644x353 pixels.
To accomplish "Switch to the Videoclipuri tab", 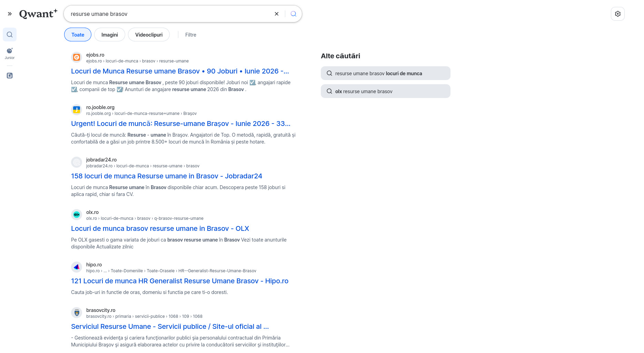I will [x=149, y=35].
